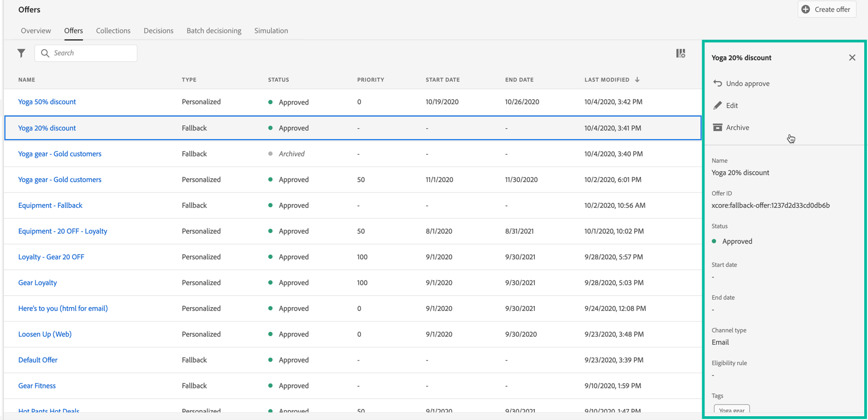Screen dimensions: 868x420
Task: Click the Yoga gear tag
Action: (x=731, y=410)
